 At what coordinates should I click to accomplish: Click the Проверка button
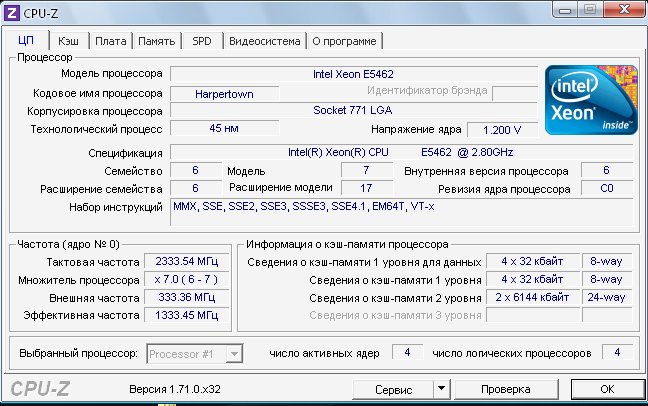pyautogui.click(x=506, y=389)
